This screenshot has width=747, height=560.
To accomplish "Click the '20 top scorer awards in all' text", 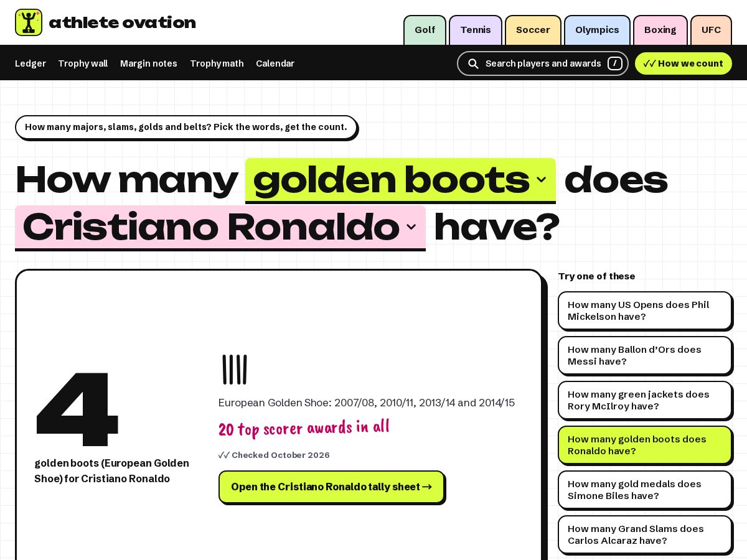I will click(x=304, y=428).
